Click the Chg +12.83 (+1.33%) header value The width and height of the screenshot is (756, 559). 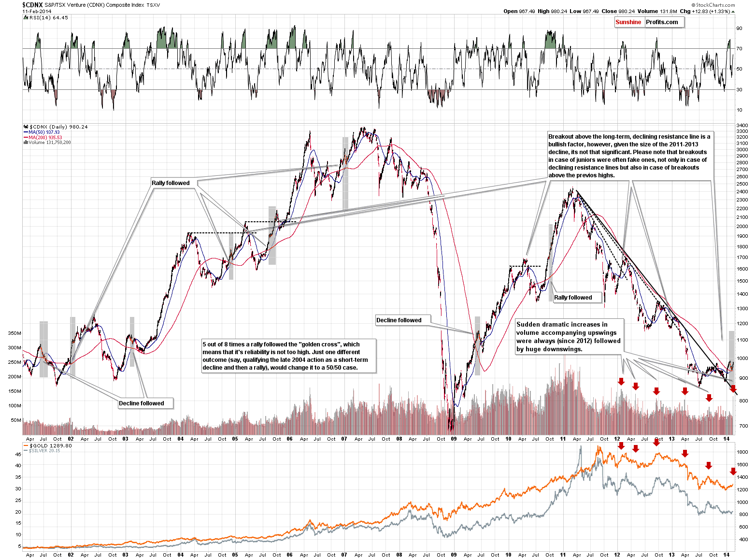[x=707, y=11]
